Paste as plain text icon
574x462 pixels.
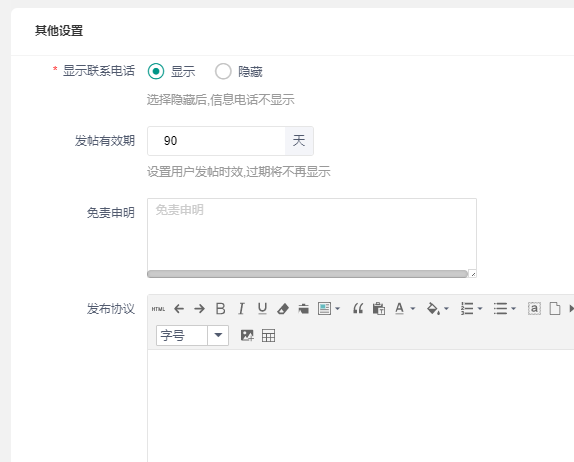[x=379, y=309]
